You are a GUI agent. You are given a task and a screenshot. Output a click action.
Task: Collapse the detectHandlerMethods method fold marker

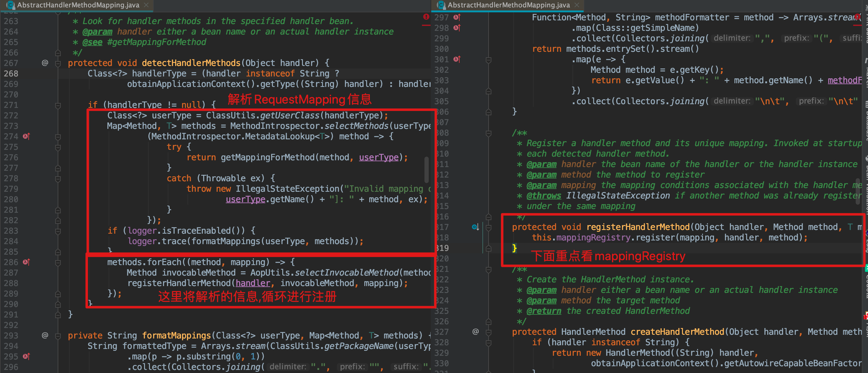point(58,63)
